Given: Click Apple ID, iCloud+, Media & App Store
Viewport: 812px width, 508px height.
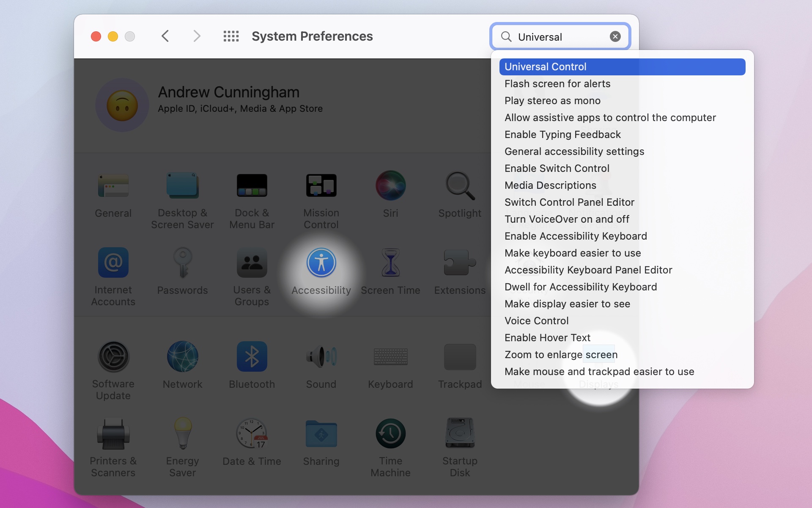Looking at the screenshot, I should click(240, 109).
